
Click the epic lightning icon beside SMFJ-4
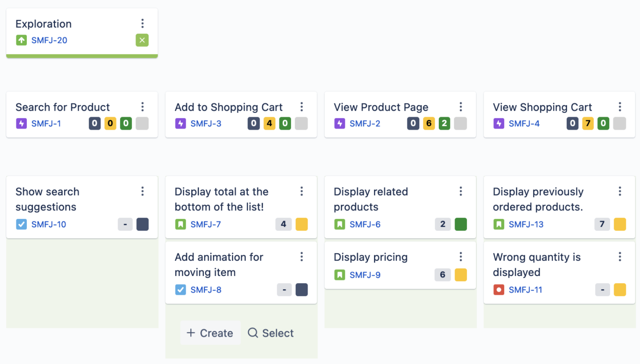pos(499,123)
